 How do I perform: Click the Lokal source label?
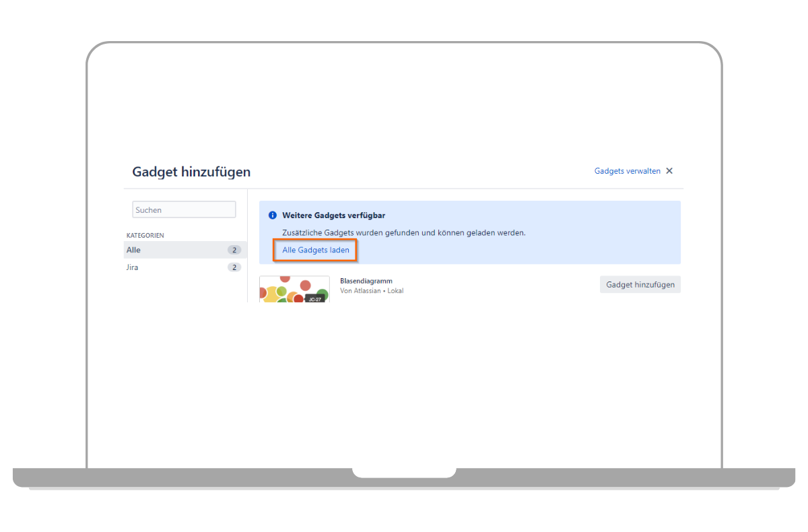pos(394,291)
